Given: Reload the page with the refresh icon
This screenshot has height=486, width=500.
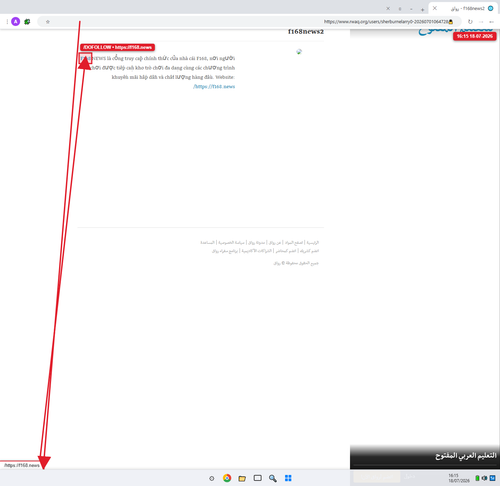Looking at the screenshot, I should point(470,22).
